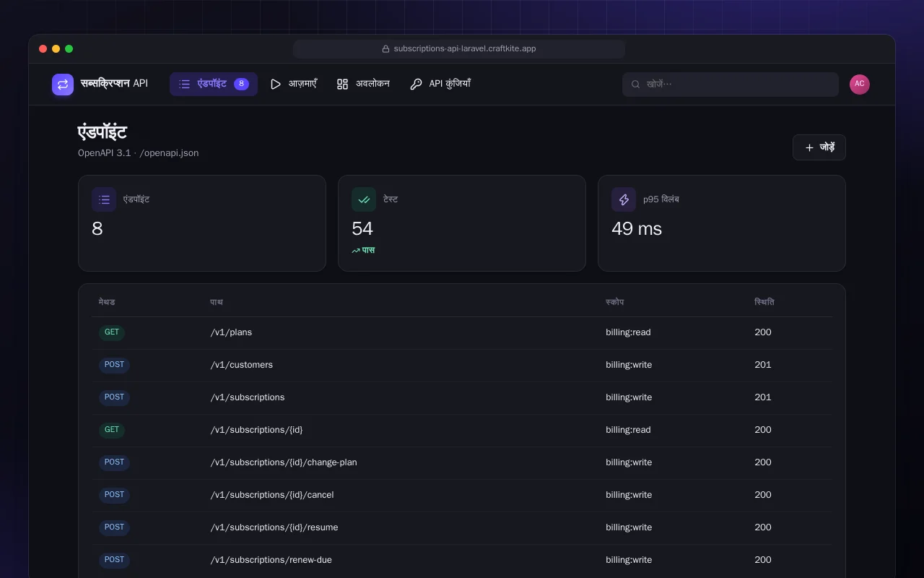Click the GET badge for /v1/subscriptions/{id}
This screenshot has height=578, width=924.
(x=112, y=430)
